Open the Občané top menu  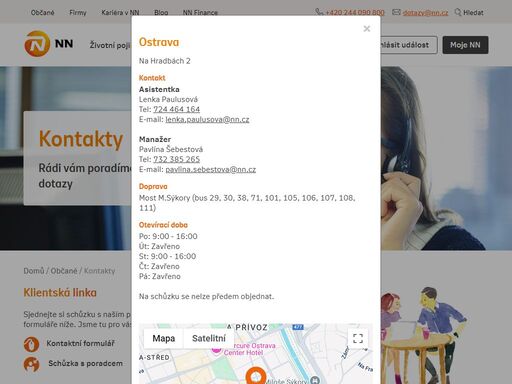42,13
